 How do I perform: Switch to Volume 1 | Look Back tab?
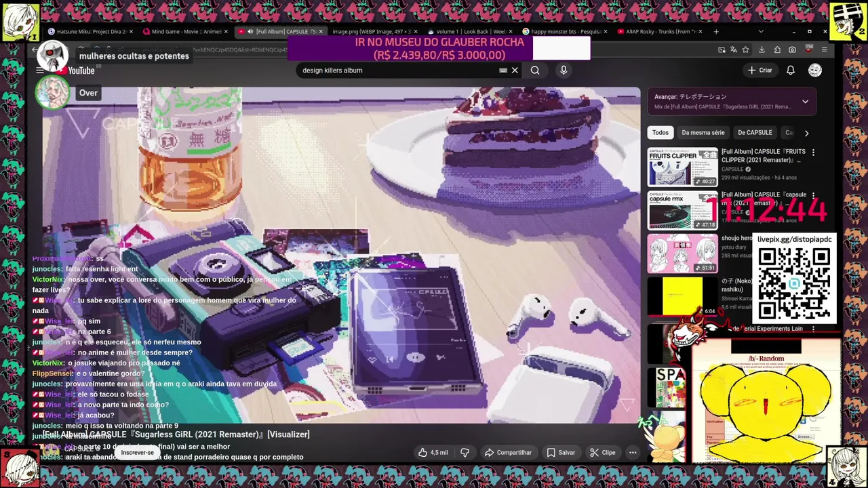click(471, 31)
